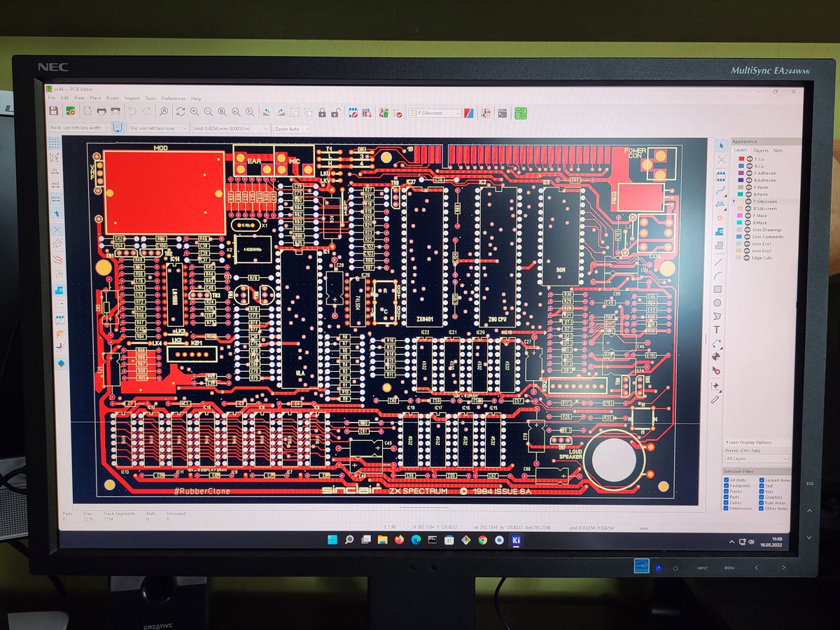Open the Grid size dropdown

231,128
